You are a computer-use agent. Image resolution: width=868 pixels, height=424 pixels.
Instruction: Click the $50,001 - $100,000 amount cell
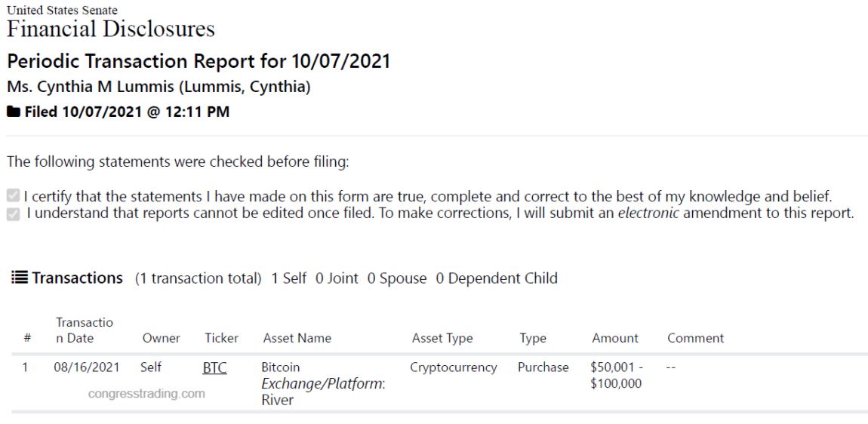617,375
